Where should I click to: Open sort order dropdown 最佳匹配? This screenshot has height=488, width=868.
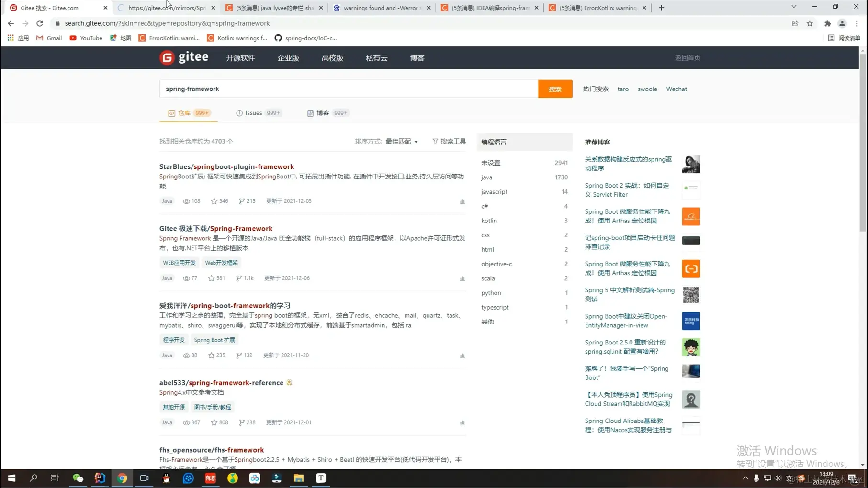[x=402, y=141]
